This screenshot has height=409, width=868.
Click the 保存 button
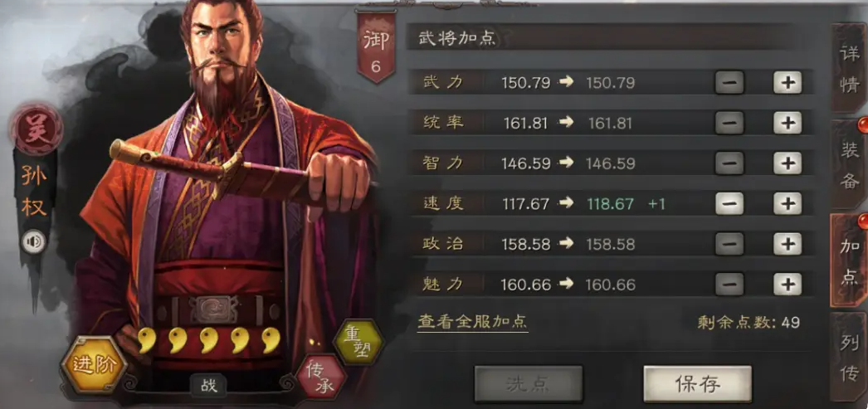698,384
